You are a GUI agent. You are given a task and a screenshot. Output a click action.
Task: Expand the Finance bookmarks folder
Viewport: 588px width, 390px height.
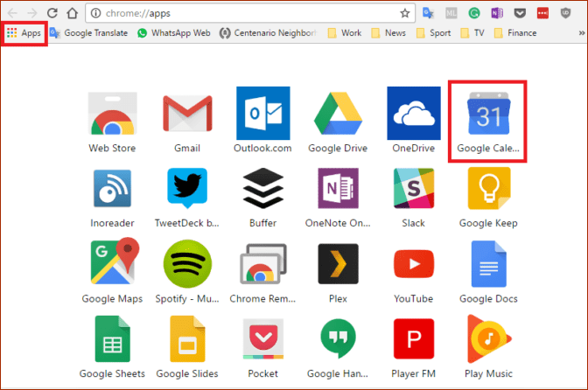(515, 33)
